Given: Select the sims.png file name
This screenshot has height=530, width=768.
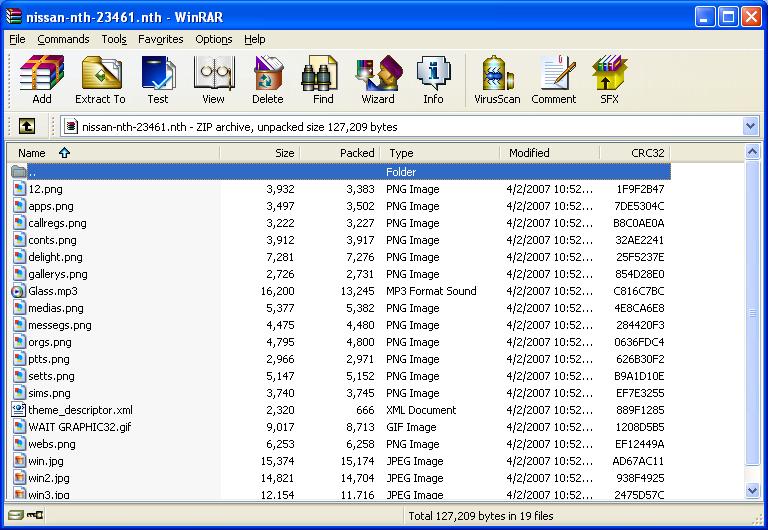Looking at the screenshot, I should 49,393.
